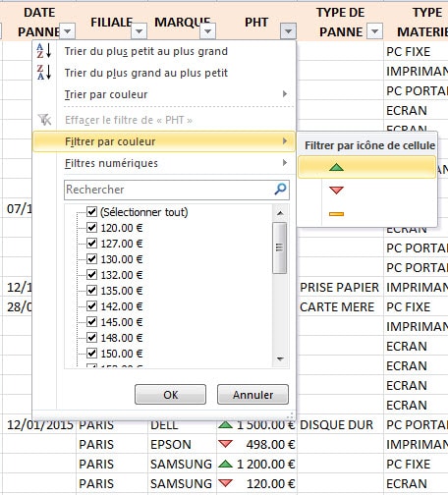Screen dimensions: 448x495
Task: Toggle the 135.00 € checkbox
Action: (x=91, y=291)
